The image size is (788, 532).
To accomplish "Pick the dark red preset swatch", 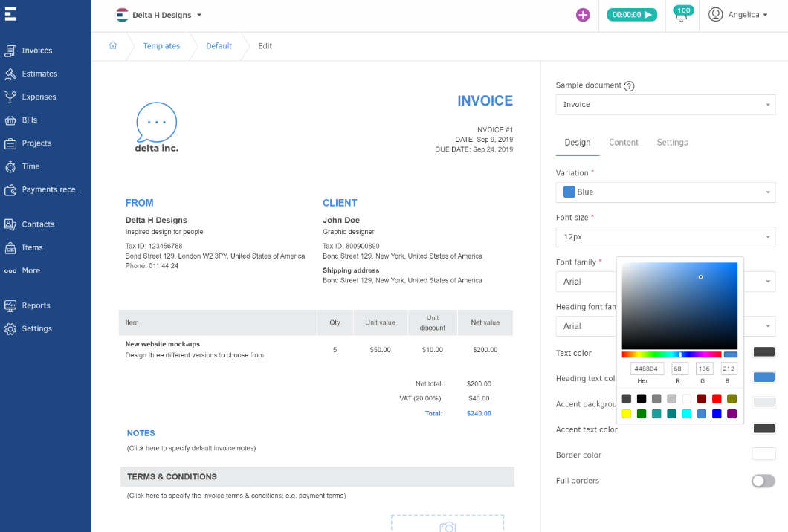I will pos(702,399).
